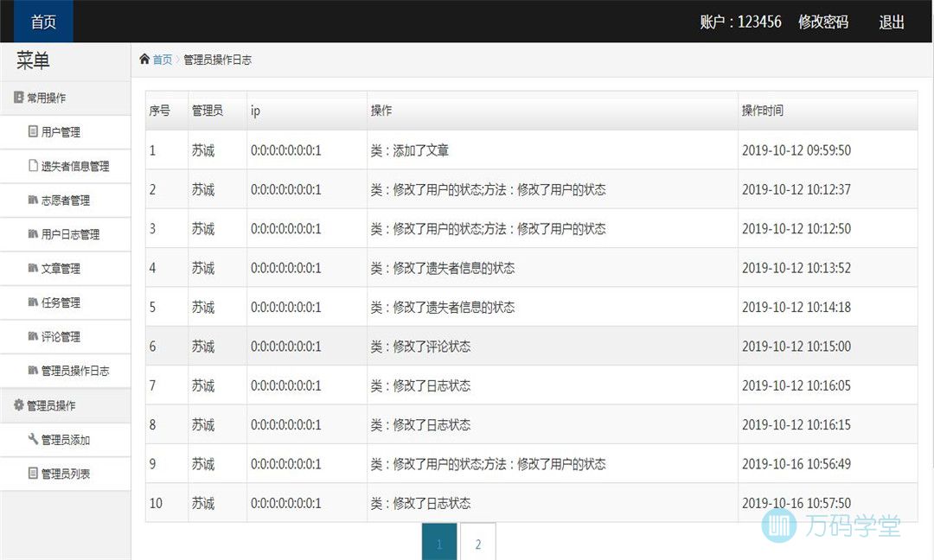This screenshot has height=560, width=934.
Task: Click the icon beside 志愿者管理
Action: (x=33, y=200)
